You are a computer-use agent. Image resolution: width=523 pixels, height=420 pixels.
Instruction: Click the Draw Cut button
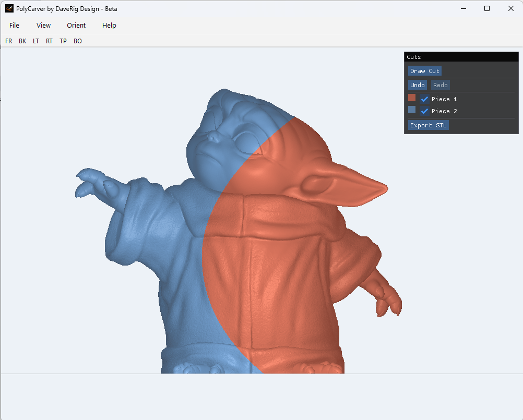(x=424, y=71)
